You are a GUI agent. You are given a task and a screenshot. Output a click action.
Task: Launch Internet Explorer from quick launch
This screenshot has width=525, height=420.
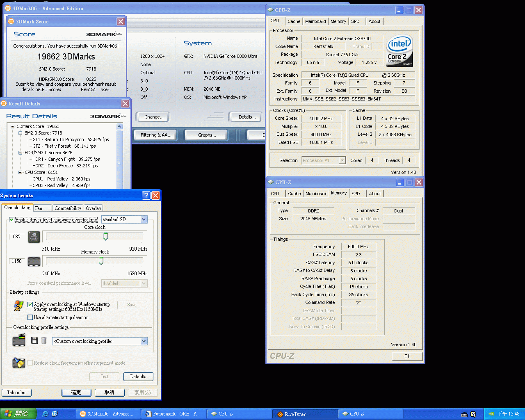click(45, 414)
